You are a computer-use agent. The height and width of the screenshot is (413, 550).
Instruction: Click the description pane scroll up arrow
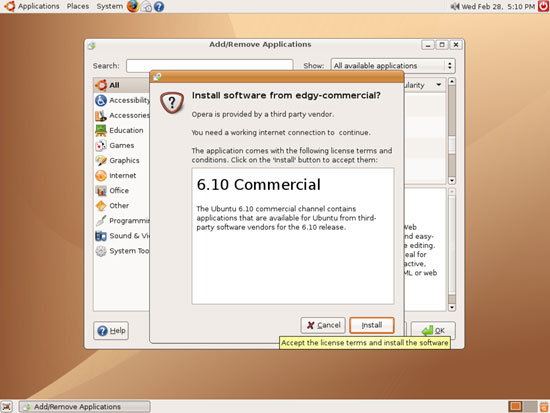click(x=452, y=192)
